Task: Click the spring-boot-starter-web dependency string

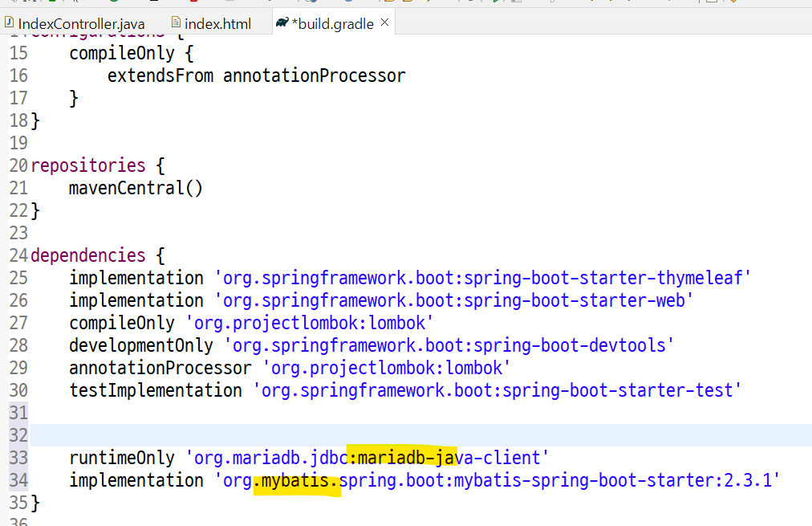Action: click(x=453, y=300)
